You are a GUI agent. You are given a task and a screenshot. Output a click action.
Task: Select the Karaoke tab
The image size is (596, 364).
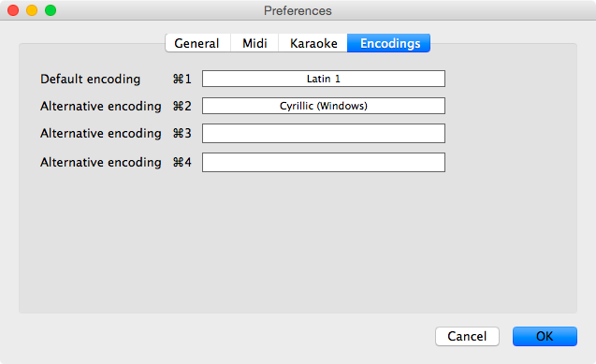pyautogui.click(x=313, y=43)
